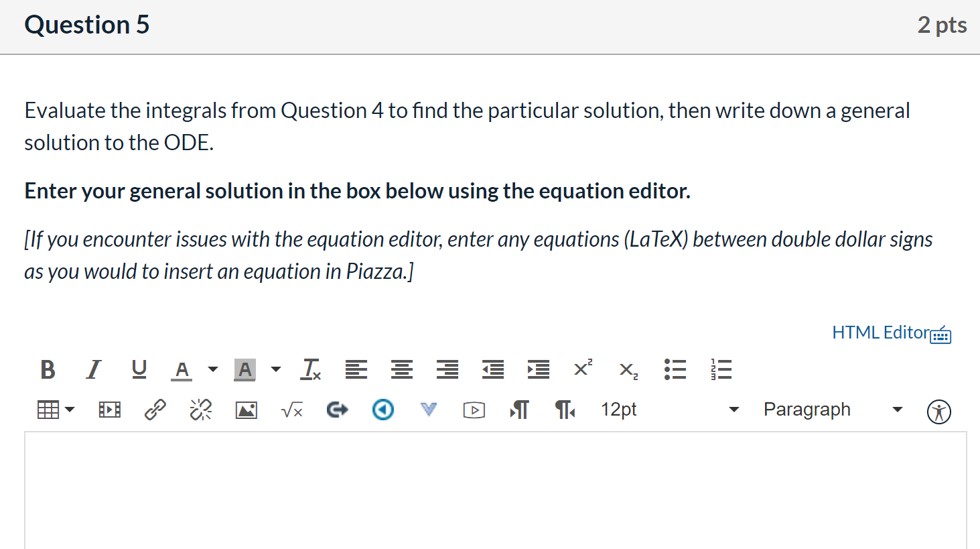Insert a bulleted list
The width and height of the screenshot is (980, 549).
click(x=675, y=369)
